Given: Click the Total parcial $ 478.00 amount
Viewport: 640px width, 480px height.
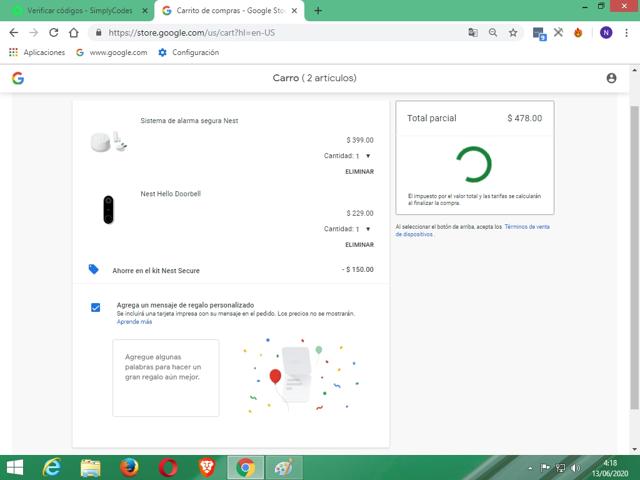Looking at the screenshot, I should (x=524, y=118).
